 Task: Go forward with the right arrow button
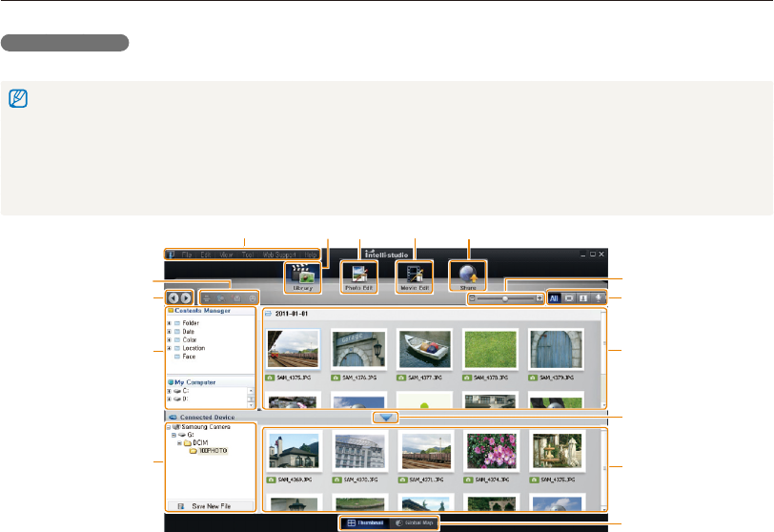185,298
